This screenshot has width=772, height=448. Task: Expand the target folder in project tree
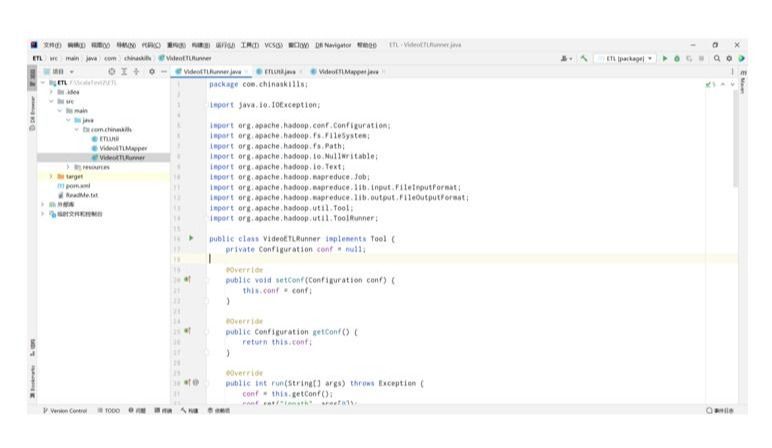(x=51, y=175)
